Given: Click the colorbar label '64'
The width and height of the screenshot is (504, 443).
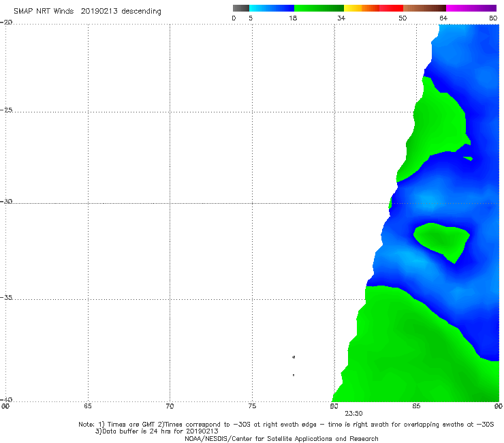Looking at the screenshot, I should tap(443, 18).
